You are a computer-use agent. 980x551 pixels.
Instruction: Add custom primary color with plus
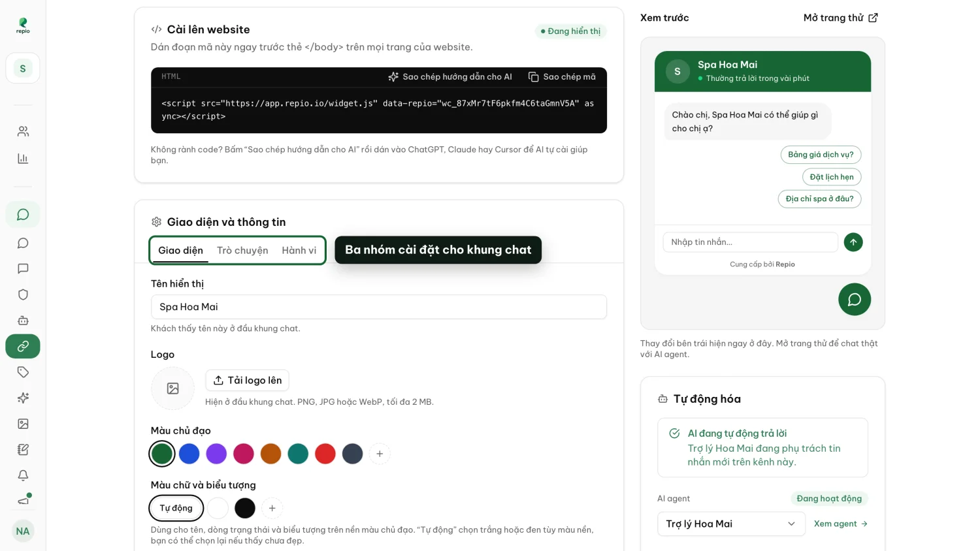tap(380, 454)
